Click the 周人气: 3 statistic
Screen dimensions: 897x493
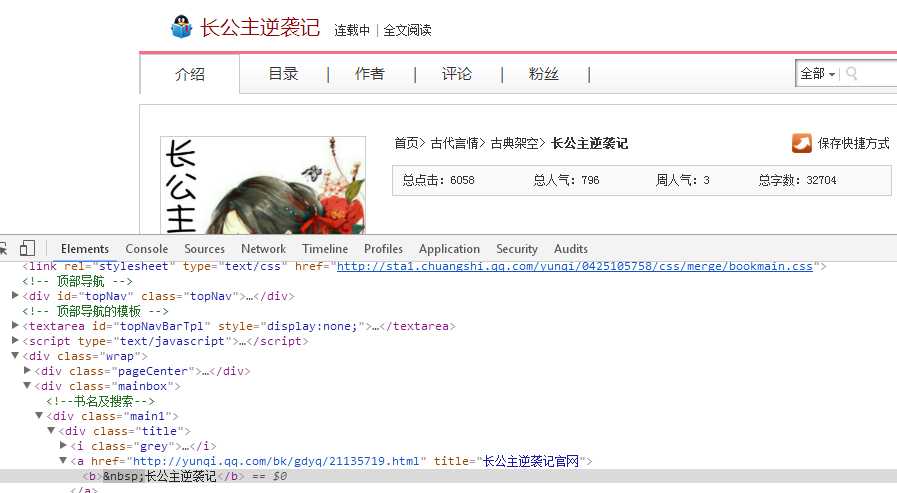coord(682,180)
